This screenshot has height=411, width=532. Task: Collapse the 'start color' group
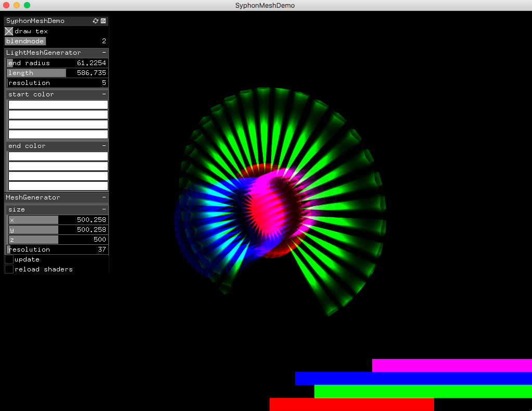coord(104,94)
